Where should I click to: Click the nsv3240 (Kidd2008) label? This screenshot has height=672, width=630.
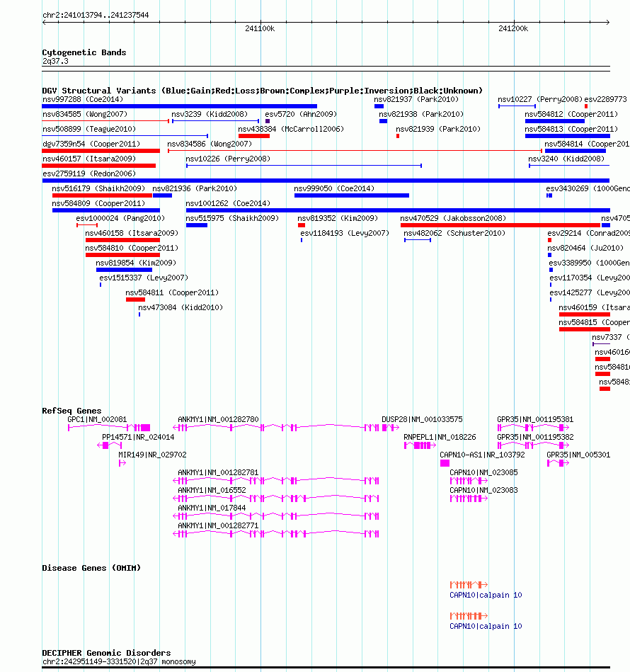coord(566,159)
